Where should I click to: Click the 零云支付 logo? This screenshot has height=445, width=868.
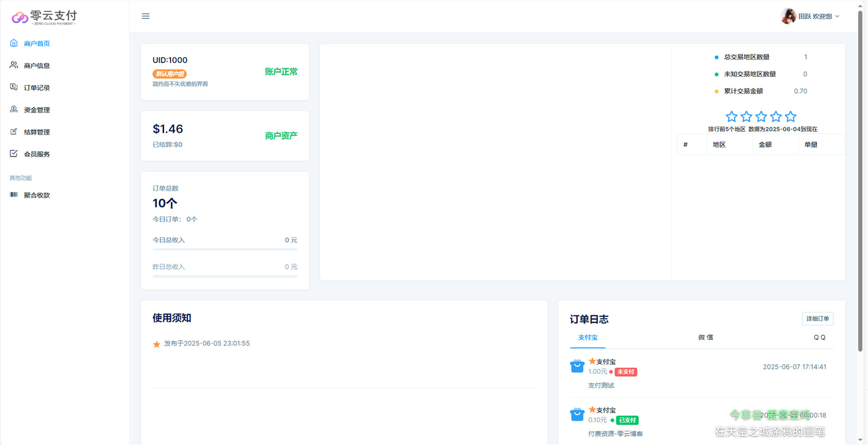[x=45, y=17]
